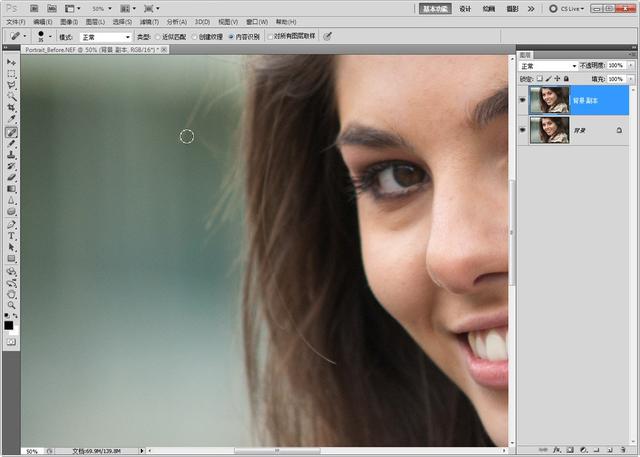Hide the Background (背景) layer eye
The height and width of the screenshot is (457, 640).
pos(522,130)
